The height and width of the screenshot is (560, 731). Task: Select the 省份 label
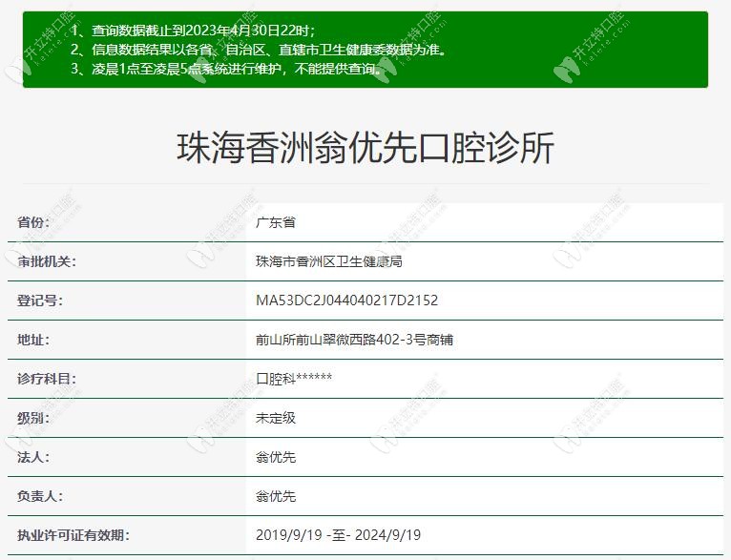33,222
